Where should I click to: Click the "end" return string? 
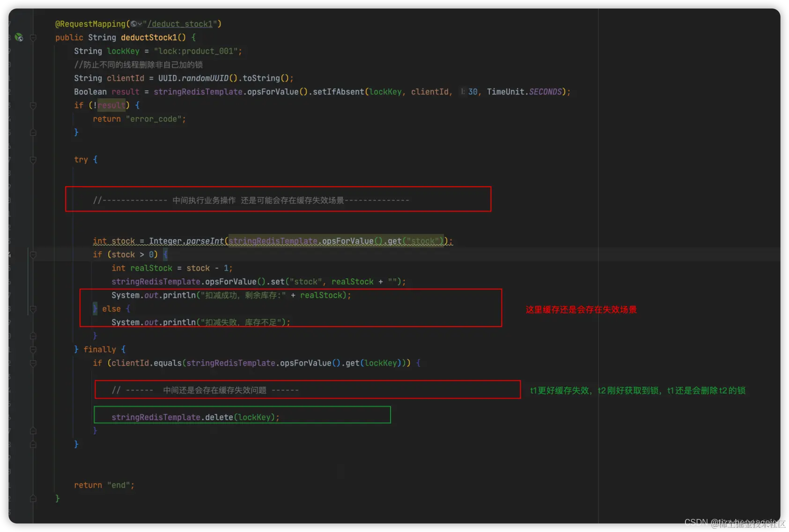tap(118, 485)
